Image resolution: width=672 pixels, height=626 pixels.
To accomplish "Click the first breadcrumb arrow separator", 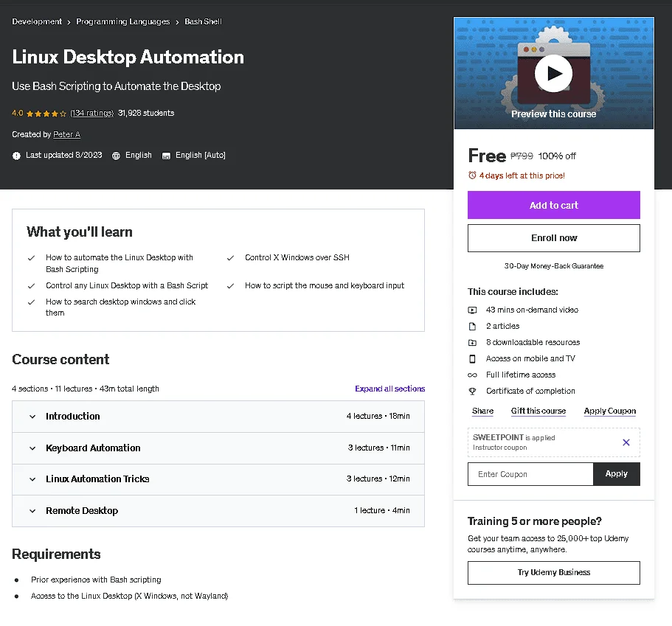I will pyautogui.click(x=69, y=22).
